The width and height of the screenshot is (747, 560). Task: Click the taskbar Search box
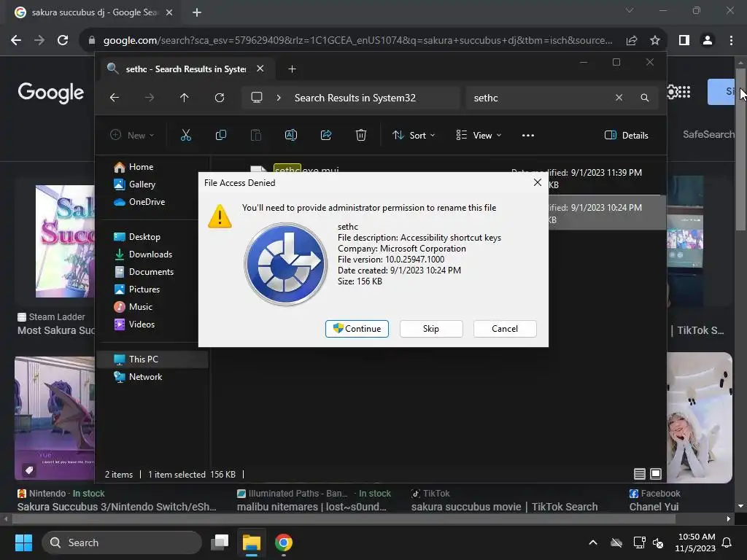tap(122, 542)
